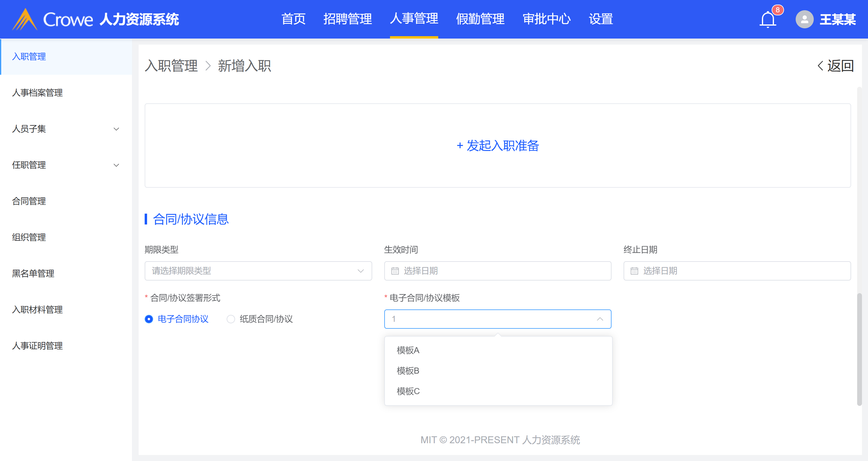The image size is (868, 461).
Task: Open the notification bell icon
Action: pos(768,20)
